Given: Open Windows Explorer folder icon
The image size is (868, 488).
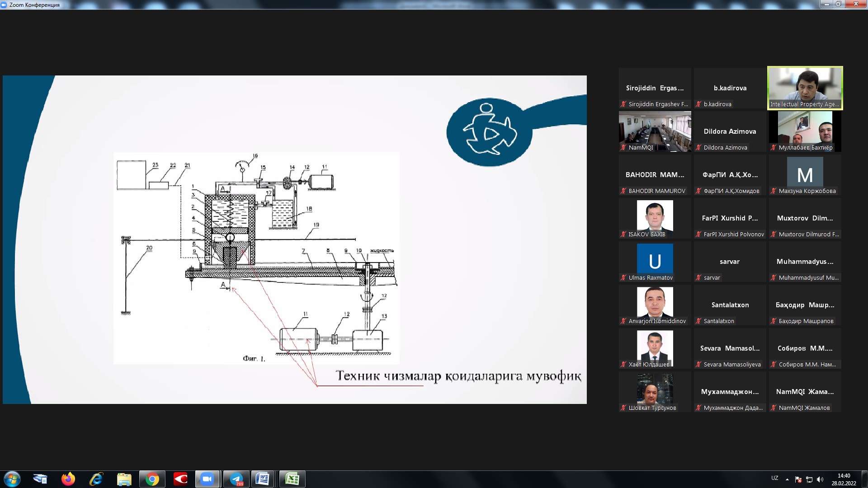Looking at the screenshot, I should click(x=124, y=479).
